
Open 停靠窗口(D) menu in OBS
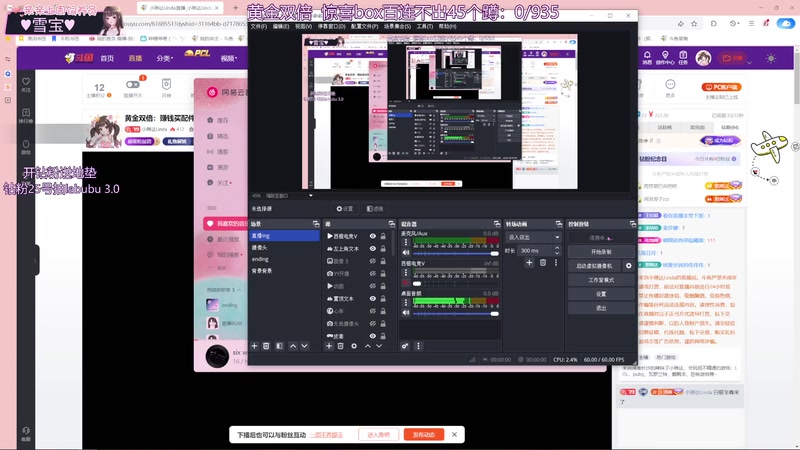click(x=331, y=26)
